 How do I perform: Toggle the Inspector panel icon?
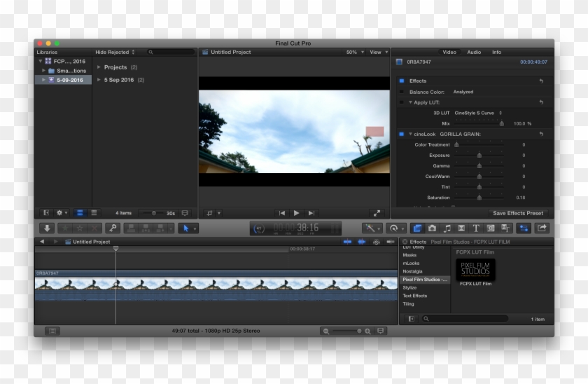click(x=524, y=228)
